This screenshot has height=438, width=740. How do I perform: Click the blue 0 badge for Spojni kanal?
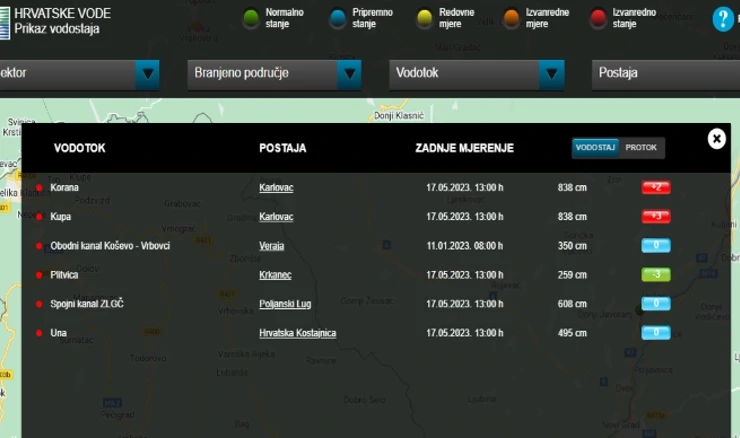[656, 303]
